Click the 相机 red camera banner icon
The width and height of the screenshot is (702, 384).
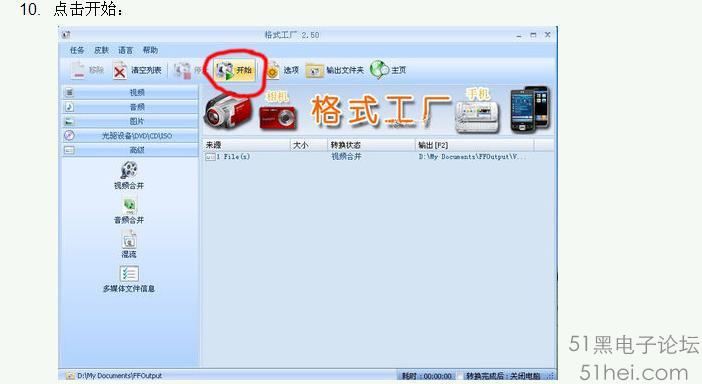click(278, 117)
